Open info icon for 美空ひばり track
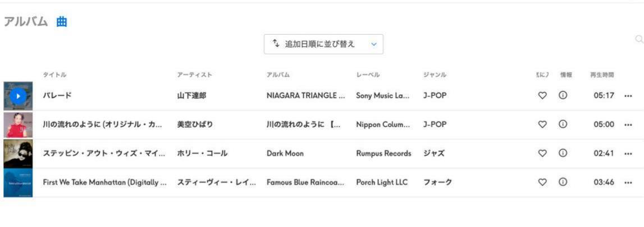This screenshot has height=227, width=644. 563,124
